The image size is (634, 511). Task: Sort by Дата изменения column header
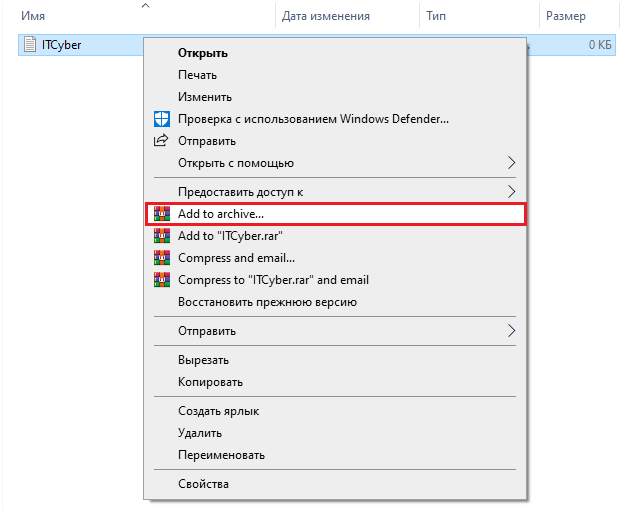coord(326,16)
